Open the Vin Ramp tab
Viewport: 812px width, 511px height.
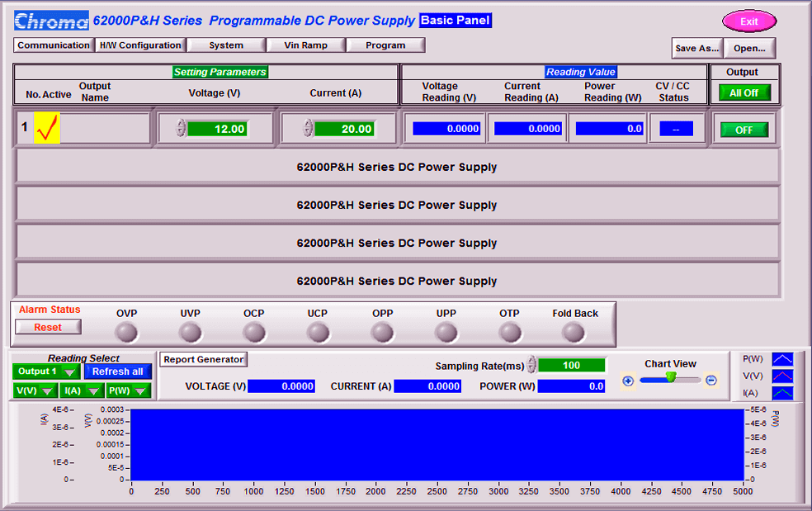[x=305, y=45]
